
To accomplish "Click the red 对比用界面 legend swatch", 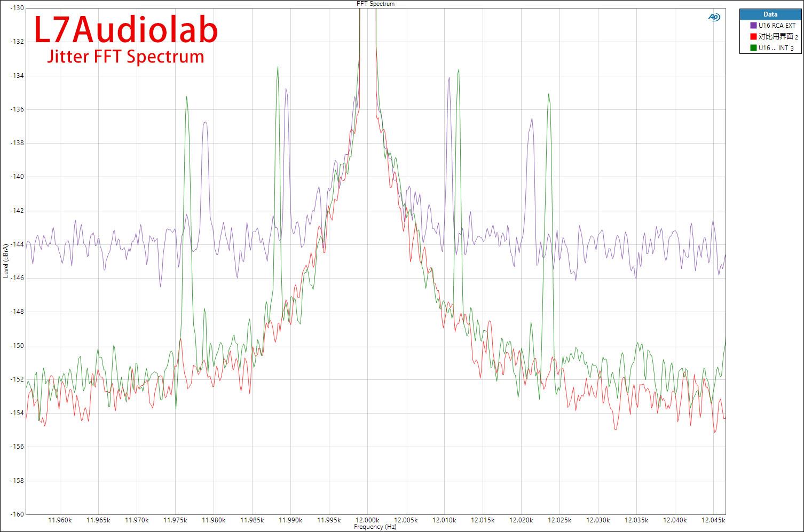I will 754,37.
